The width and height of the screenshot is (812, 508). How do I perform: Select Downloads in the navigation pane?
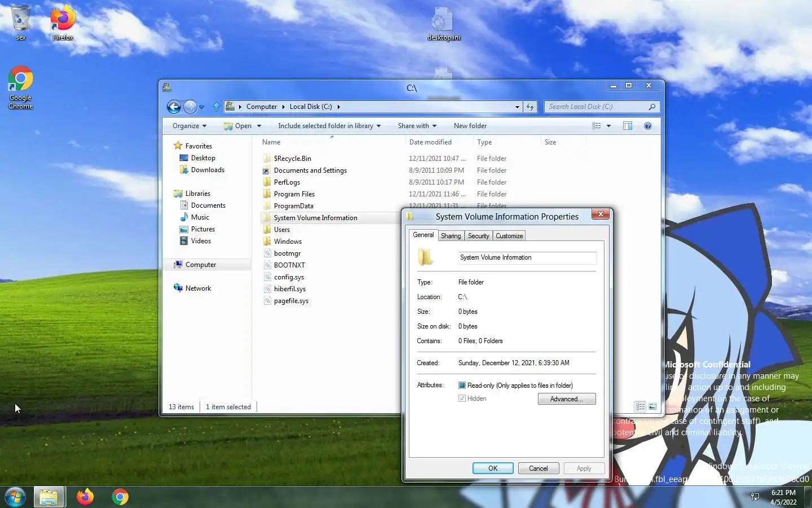pyautogui.click(x=208, y=170)
